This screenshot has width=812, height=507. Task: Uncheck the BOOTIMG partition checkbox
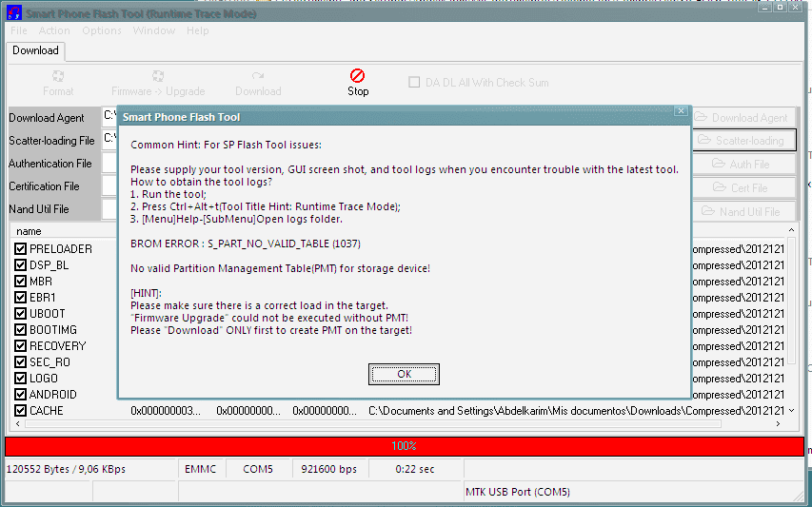20,329
